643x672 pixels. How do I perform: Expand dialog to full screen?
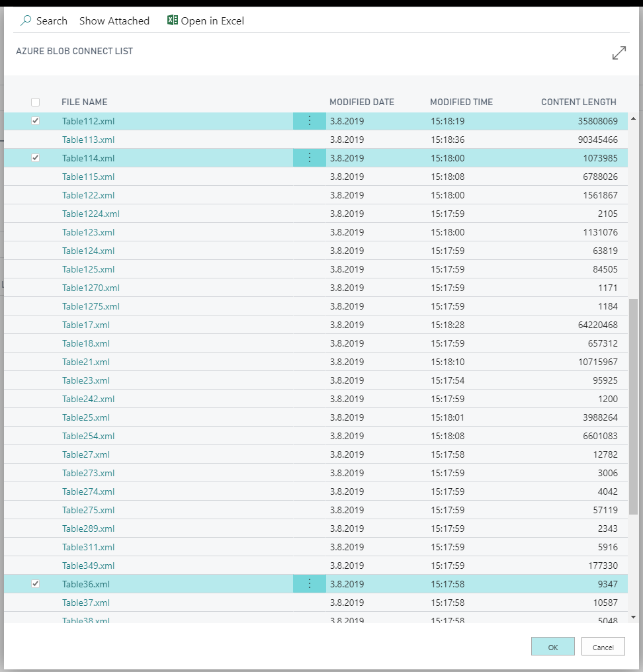tap(619, 54)
